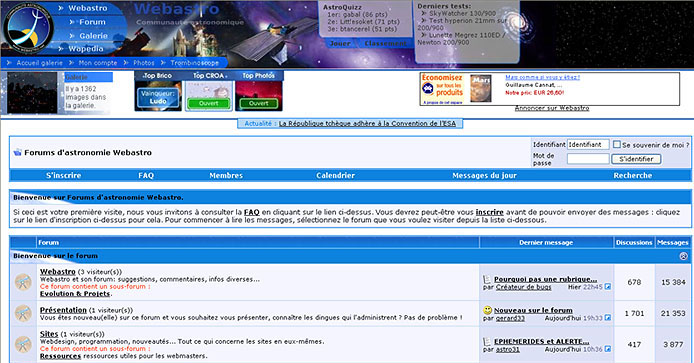
Task: Open the Webastro forum telescope icon
Action: click(x=23, y=282)
